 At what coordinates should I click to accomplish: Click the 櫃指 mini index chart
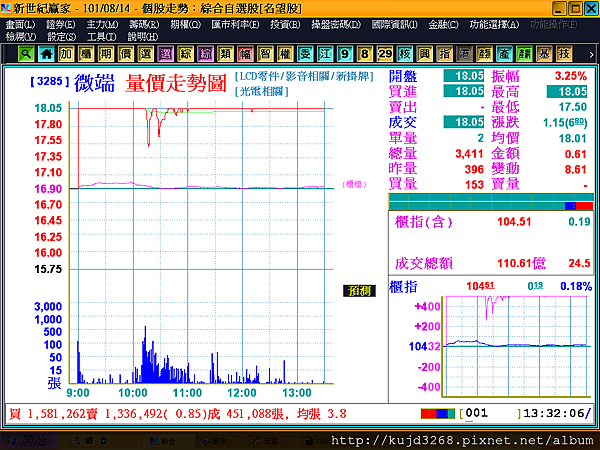(x=516, y=346)
